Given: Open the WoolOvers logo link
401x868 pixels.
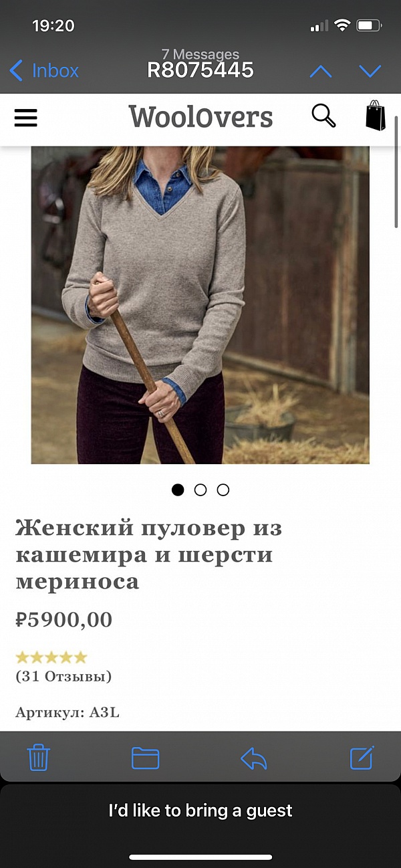Looking at the screenshot, I should coord(200,117).
